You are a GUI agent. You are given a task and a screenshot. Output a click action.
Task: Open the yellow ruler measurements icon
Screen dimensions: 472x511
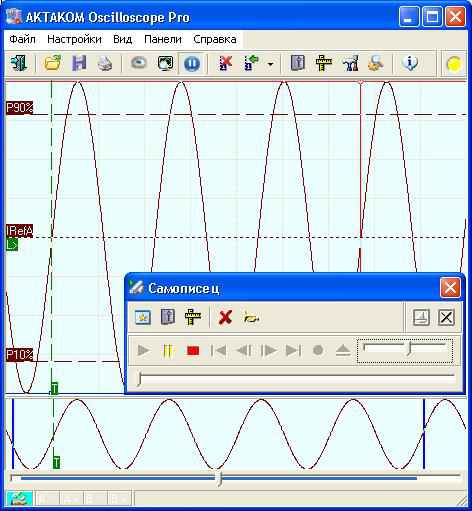tap(323, 63)
